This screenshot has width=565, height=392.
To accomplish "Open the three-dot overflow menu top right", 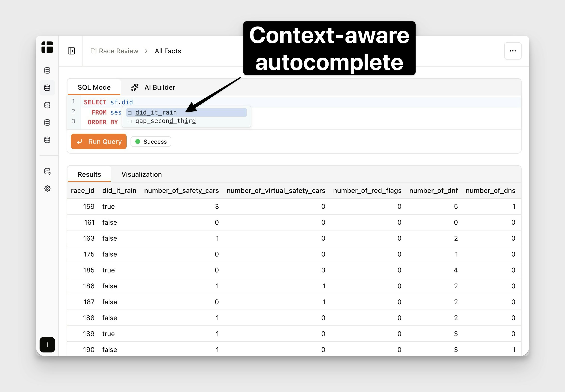I will [513, 51].
